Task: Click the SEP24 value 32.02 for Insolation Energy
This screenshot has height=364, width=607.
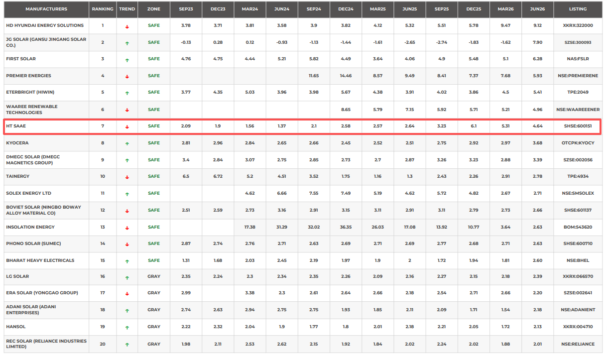Action: (x=314, y=227)
